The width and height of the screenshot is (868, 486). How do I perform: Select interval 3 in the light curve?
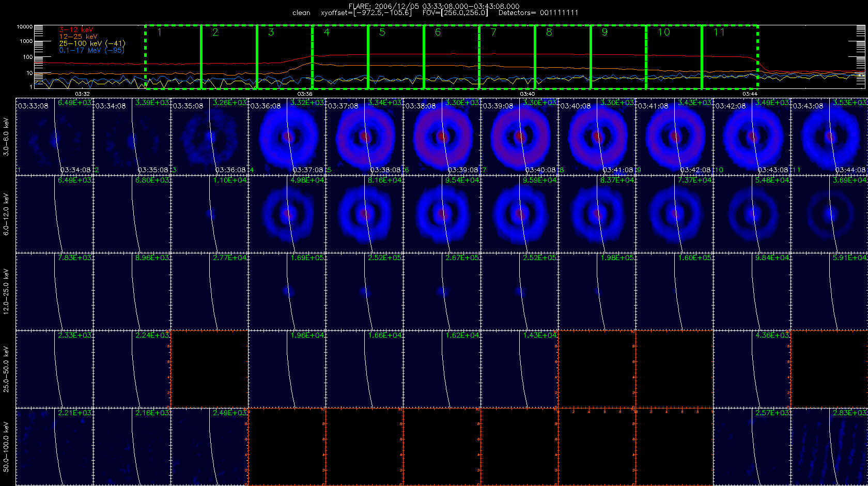click(x=285, y=57)
